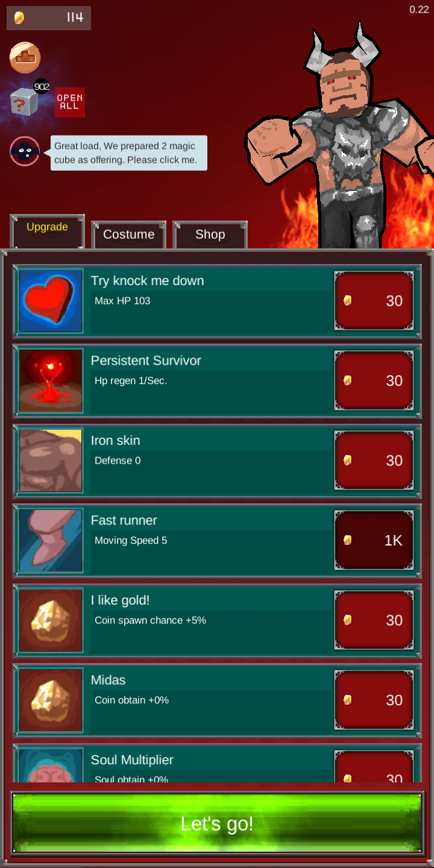
Task: Click the Soul Multiplier brain icon
Action: pyautogui.click(x=51, y=765)
